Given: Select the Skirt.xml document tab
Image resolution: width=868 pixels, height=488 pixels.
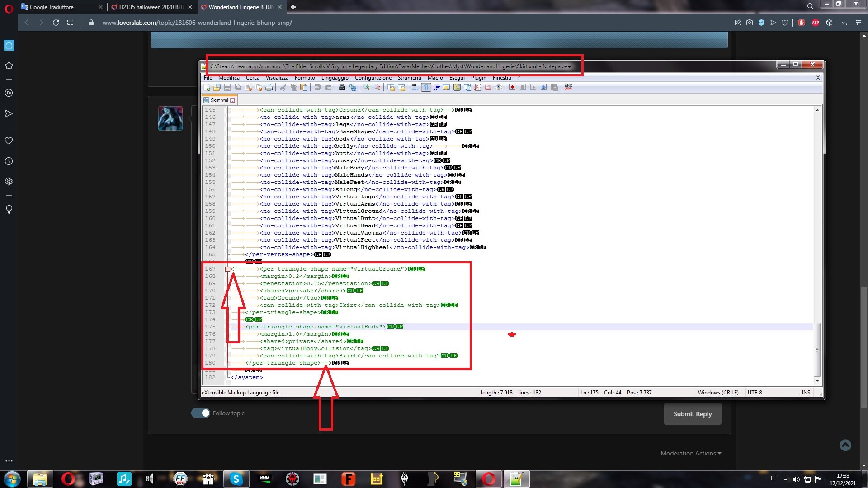Looking at the screenshot, I should (219, 100).
